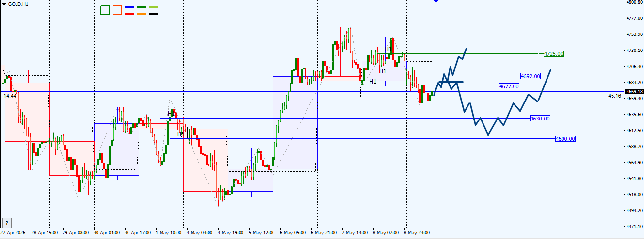Click the 29 Apr 08:00 time axis label
Viewport: 644px width, 239px height.
(76, 233)
